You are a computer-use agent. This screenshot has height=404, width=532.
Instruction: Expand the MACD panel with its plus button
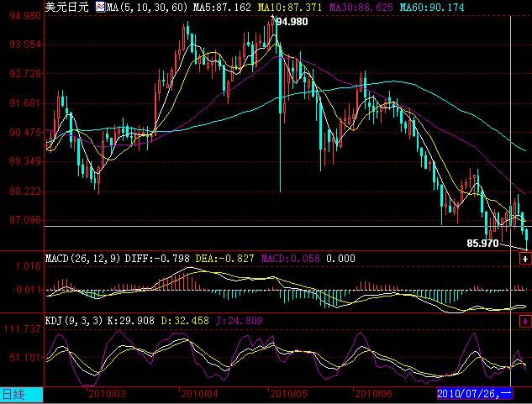pyautogui.click(x=525, y=260)
